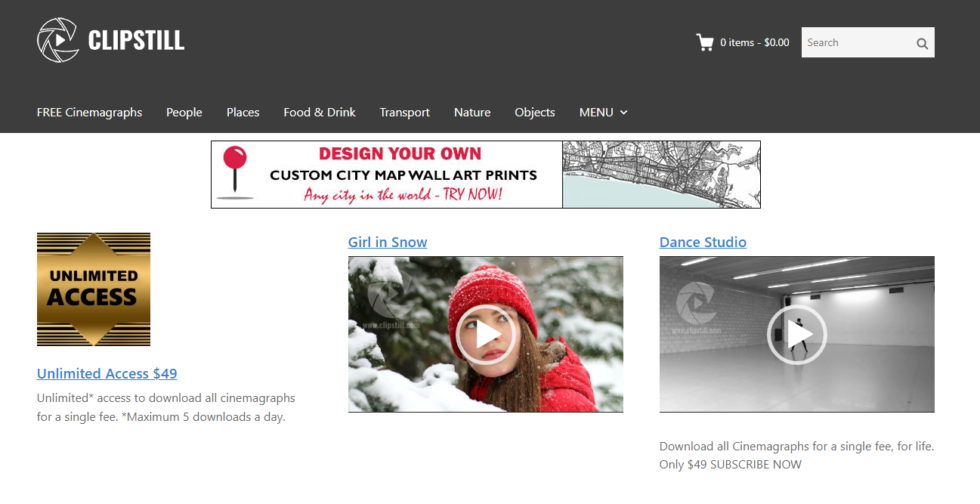
Task: Click the Girl in Snow title link
Action: coord(388,243)
